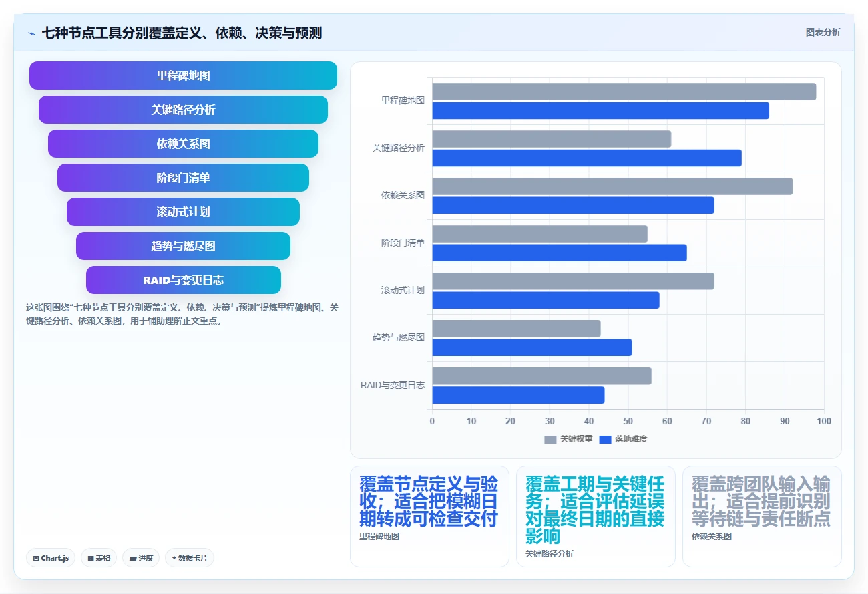Click the 关键路径分析 caption under second card

550,553
